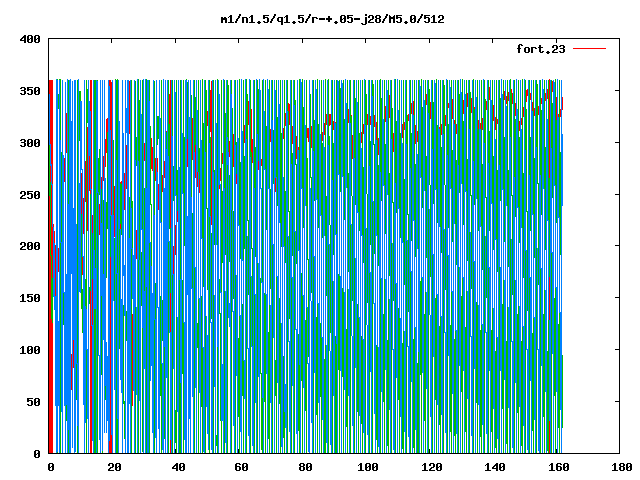The image size is (640, 480).
Task: Click x-axis label 60
Action: (x=241, y=467)
